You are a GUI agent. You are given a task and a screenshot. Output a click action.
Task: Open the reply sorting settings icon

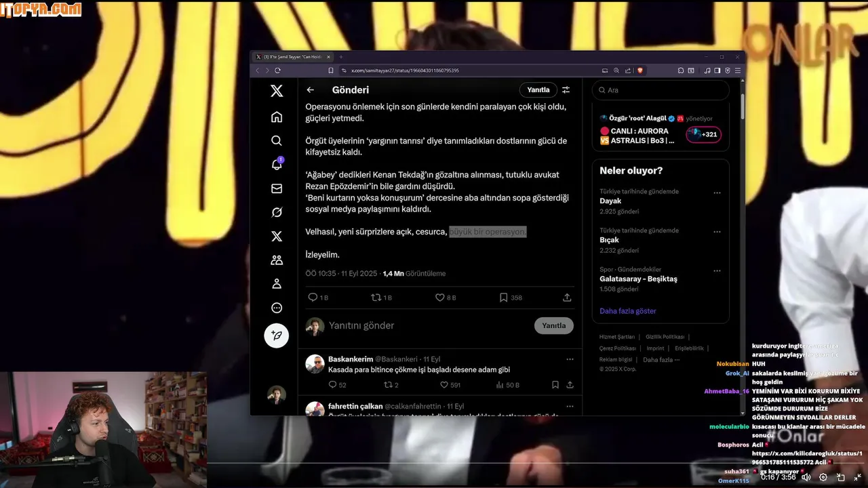566,89
